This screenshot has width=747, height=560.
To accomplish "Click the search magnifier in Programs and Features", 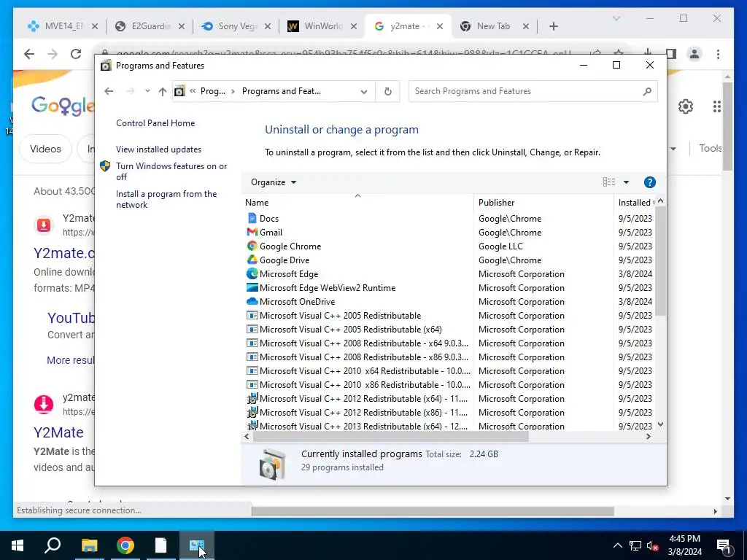I will [646, 91].
